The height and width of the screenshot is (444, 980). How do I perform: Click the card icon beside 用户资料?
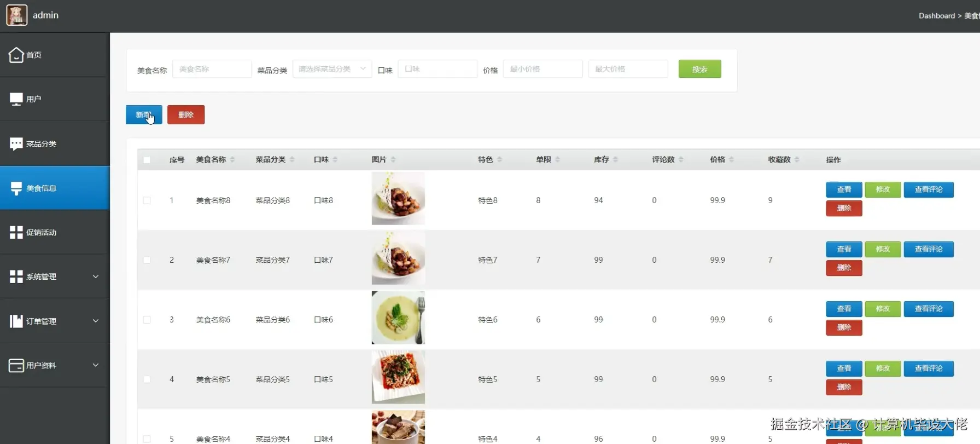pos(16,365)
